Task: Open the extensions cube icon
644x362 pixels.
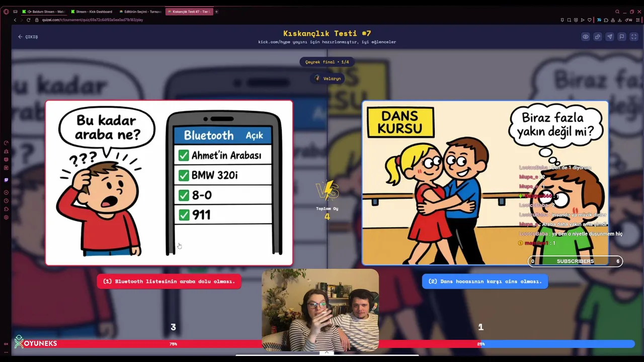Action: [x=606, y=20]
